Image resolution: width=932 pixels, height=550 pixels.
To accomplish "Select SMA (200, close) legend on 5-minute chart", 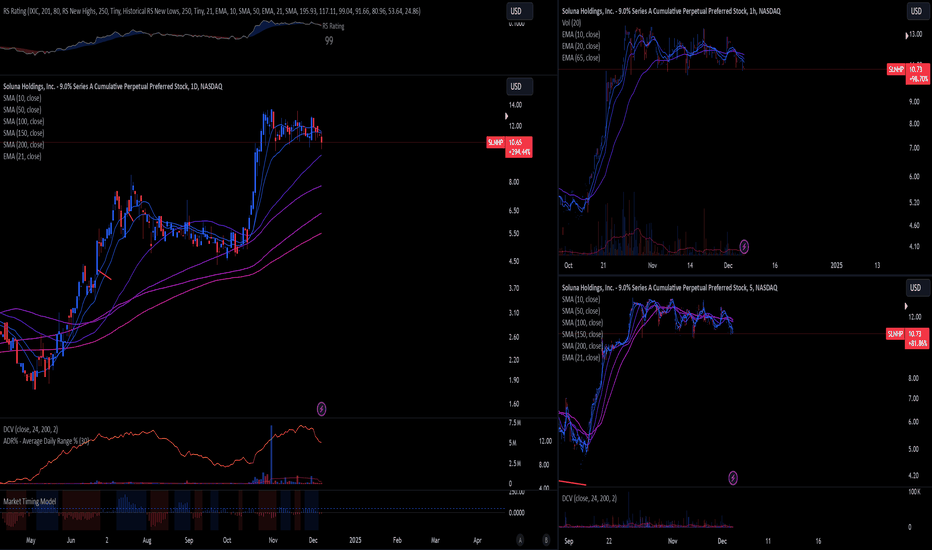I will [582, 346].
